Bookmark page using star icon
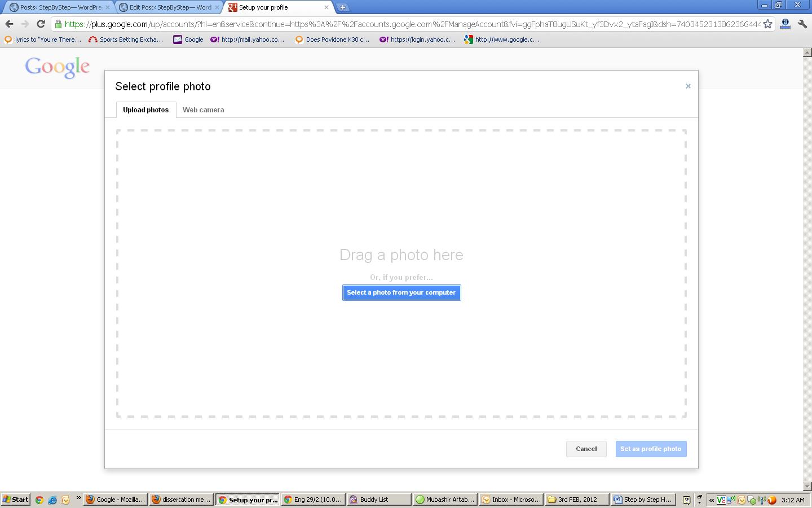 click(767, 24)
